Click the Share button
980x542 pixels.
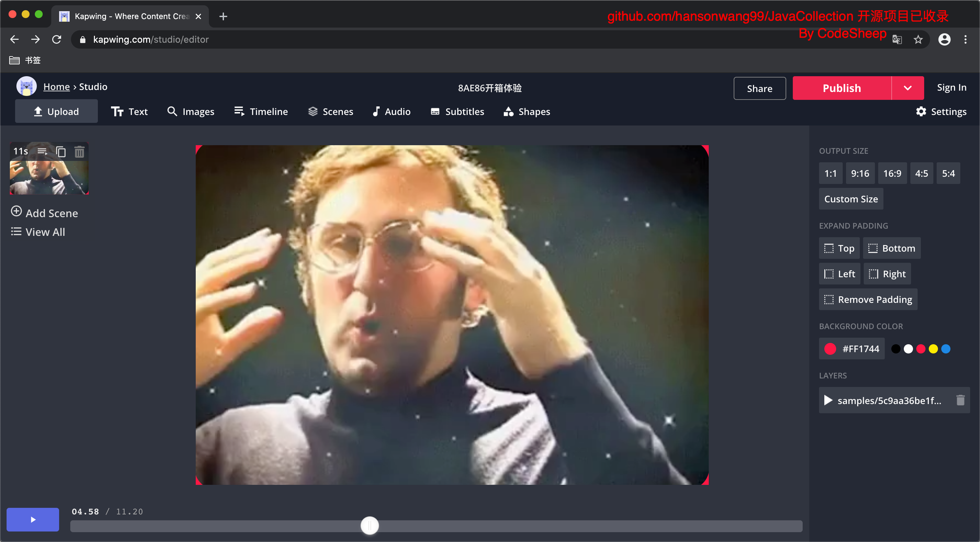pyautogui.click(x=760, y=88)
